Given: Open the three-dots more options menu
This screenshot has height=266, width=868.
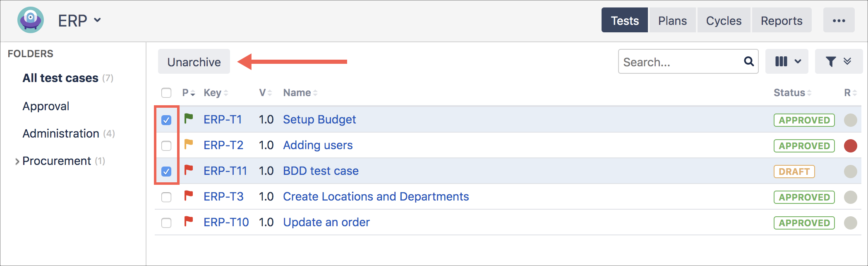Looking at the screenshot, I should coord(839,20).
